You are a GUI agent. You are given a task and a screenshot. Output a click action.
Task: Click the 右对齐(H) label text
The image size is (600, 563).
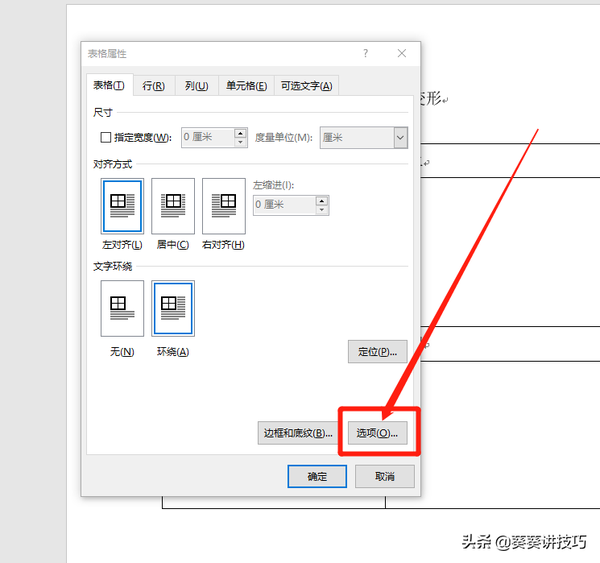click(x=223, y=245)
